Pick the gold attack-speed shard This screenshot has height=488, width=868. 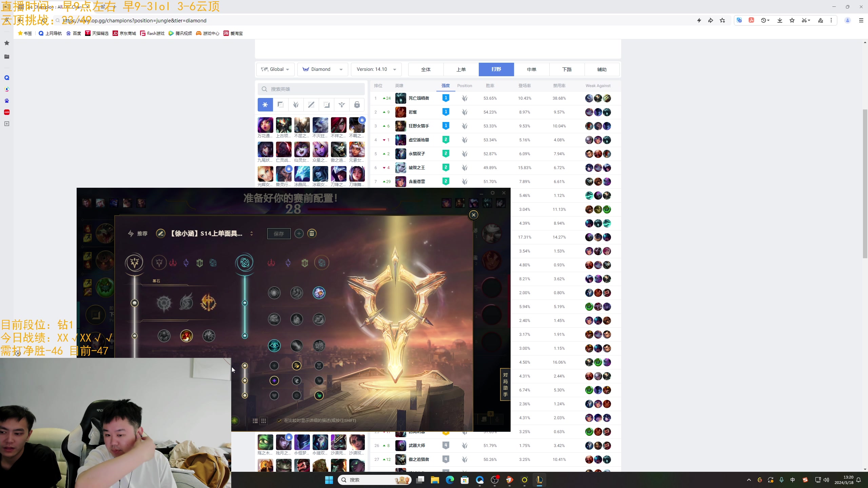click(x=297, y=366)
